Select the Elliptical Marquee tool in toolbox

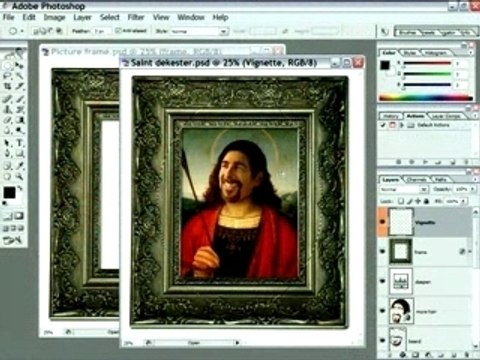(x=8, y=65)
